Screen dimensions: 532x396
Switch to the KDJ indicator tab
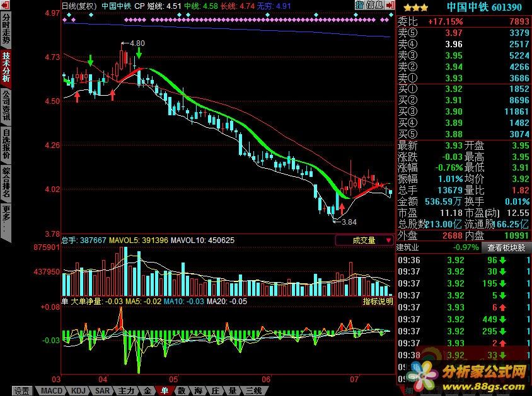click(78, 391)
